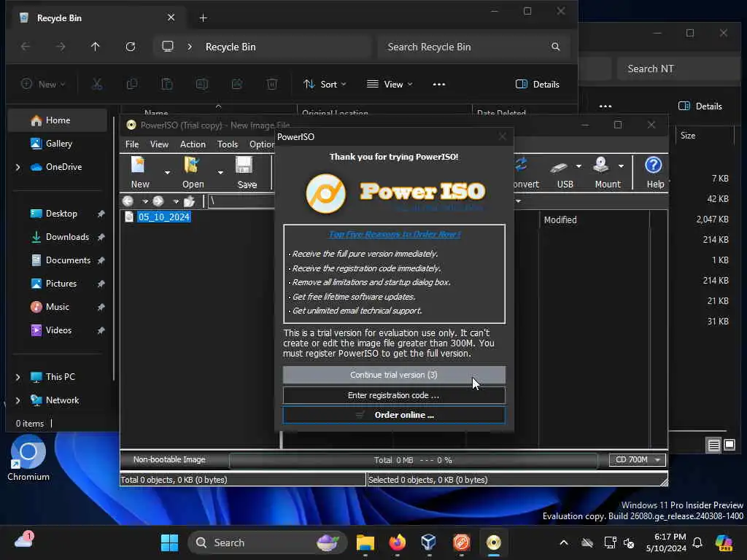Open PowerISO Tools menu

[x=228, y=144]
